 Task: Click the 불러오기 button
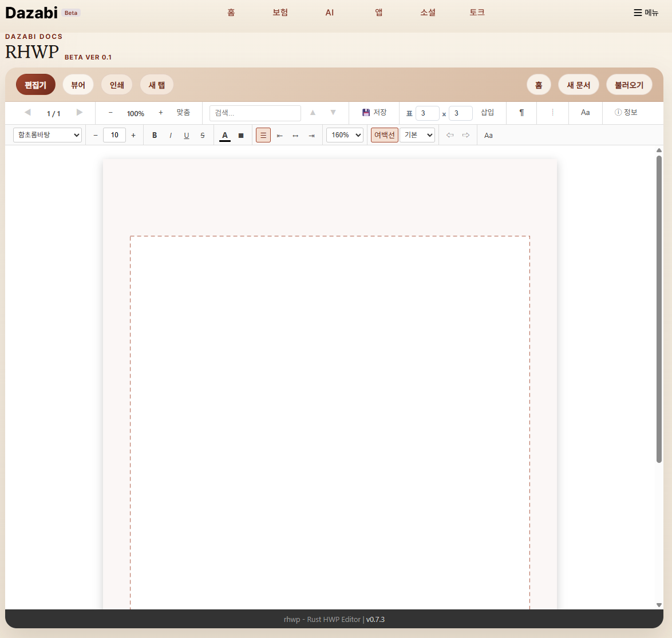pyautogui.click(x=628, y=85)
